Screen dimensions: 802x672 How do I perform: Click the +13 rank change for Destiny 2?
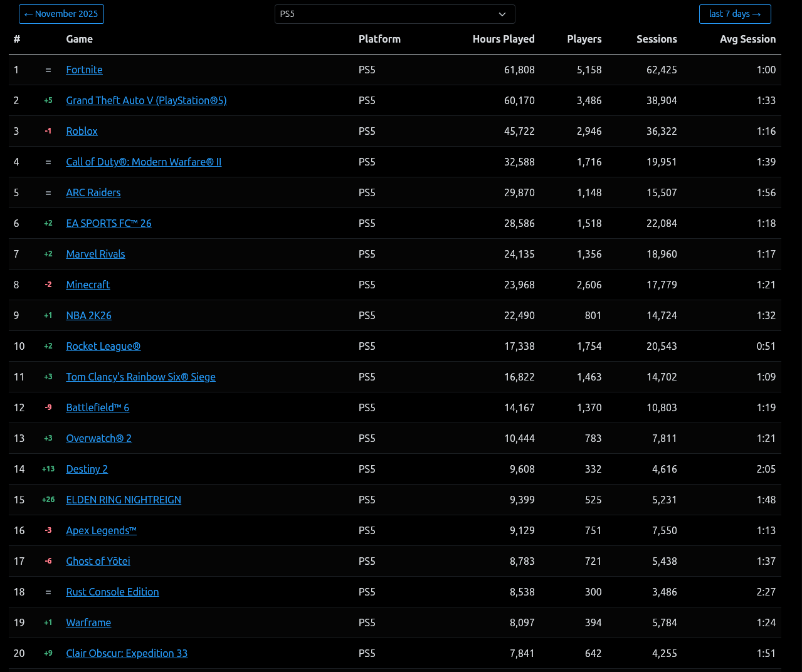point(48,469)
